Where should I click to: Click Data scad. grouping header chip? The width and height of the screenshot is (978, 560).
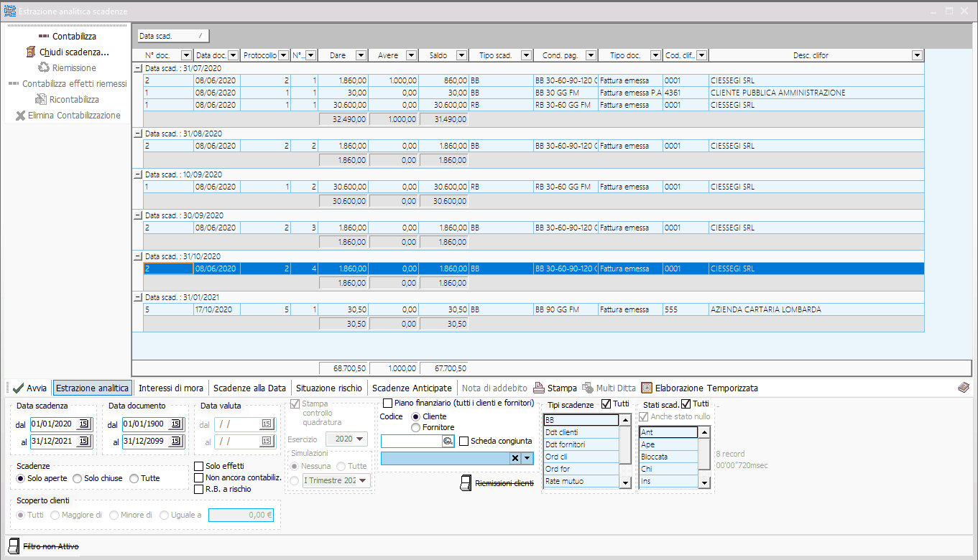tap(172, 36)
